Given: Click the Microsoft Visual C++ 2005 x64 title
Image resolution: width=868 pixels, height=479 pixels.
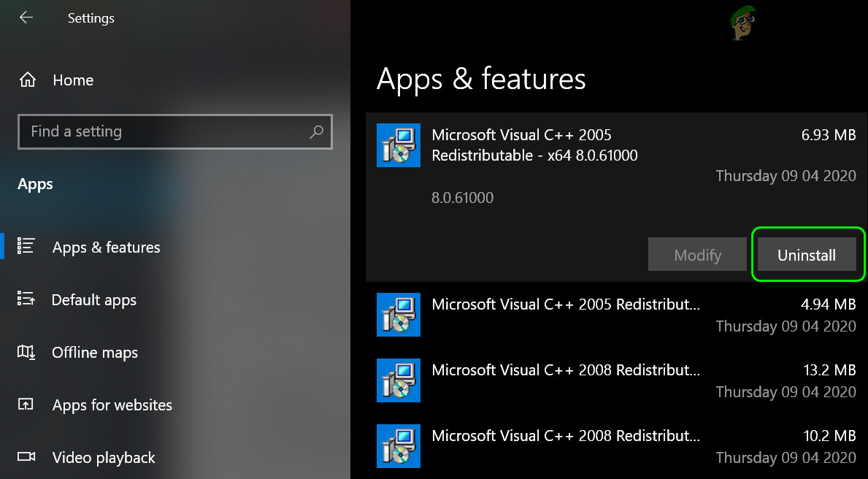Looking at the screenshot, I should tap(535, 145).
